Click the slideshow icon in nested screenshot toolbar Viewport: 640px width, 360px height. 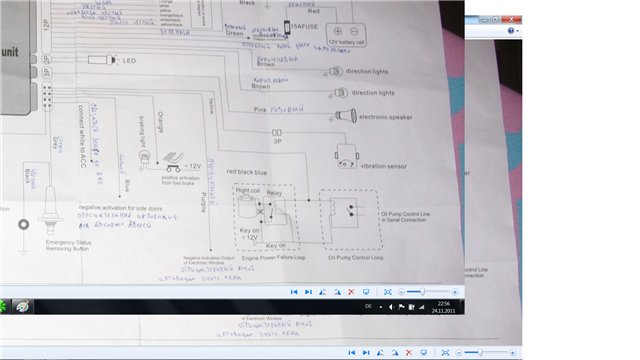(366, 292)
